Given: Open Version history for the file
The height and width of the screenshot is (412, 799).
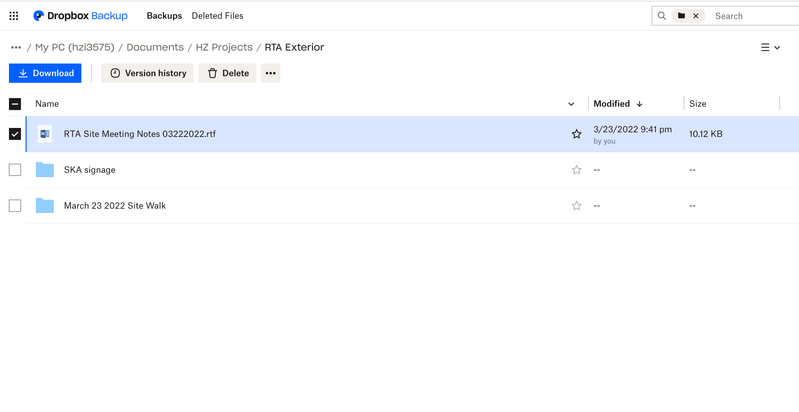Looking at the screenshot, I should (147, 73).
